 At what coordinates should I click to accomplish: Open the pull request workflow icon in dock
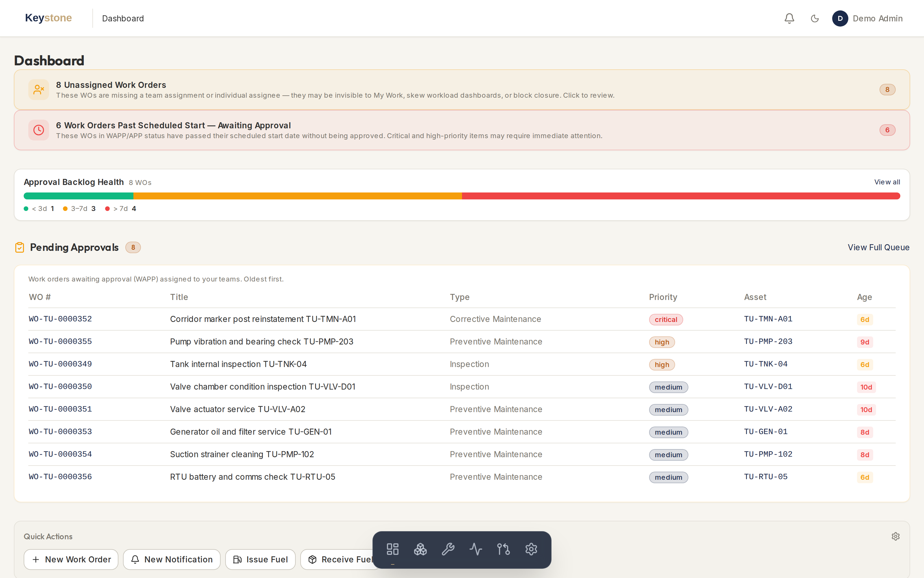pos(503,549)
